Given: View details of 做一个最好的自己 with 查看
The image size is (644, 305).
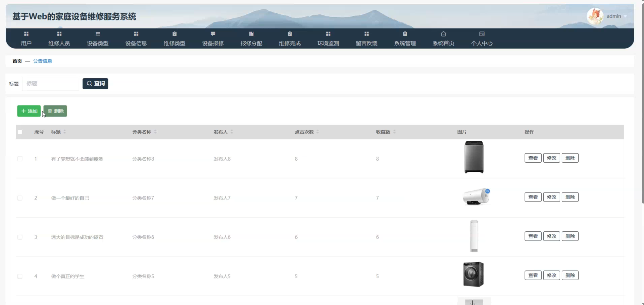Looking at the screenshot, I should 533,197.
